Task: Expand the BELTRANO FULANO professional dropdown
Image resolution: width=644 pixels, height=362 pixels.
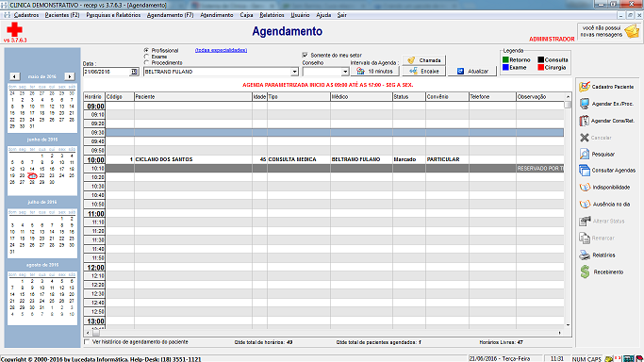Action: pos(294,72)
